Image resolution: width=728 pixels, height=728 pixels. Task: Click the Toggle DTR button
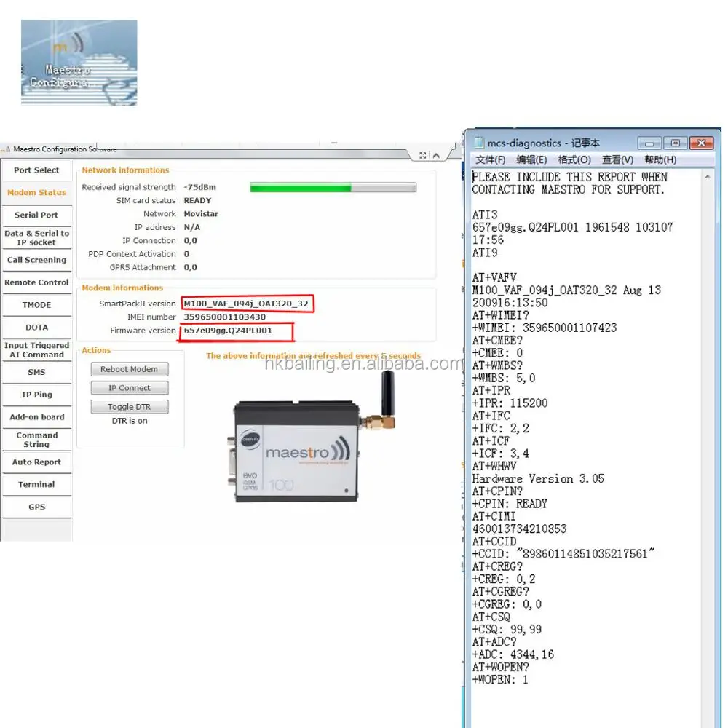(130, 407)
